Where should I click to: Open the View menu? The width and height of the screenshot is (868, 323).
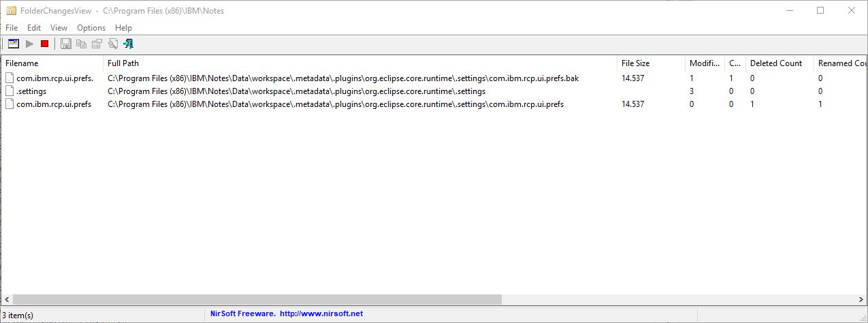pos(59,28)
